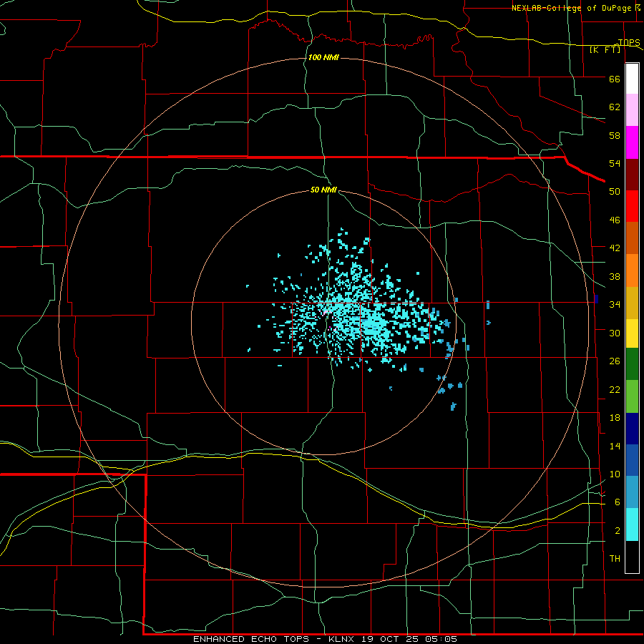644x644 pixels.
Task: Click the light green scale segment
Action: pos(632,396)
